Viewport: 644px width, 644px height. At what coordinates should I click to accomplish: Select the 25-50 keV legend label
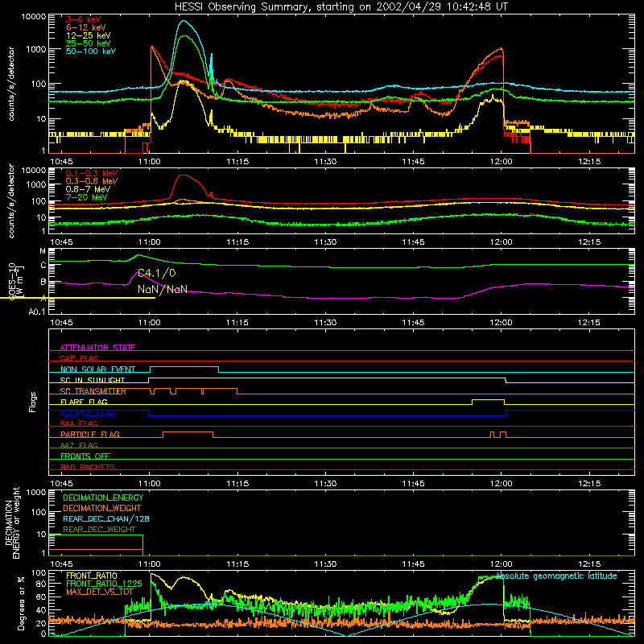pos(89,43)
